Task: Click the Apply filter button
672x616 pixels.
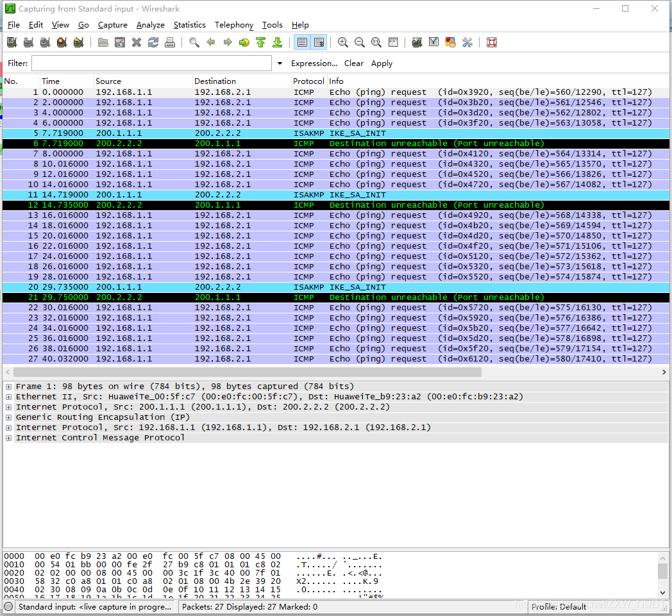Action: (382, 63)
